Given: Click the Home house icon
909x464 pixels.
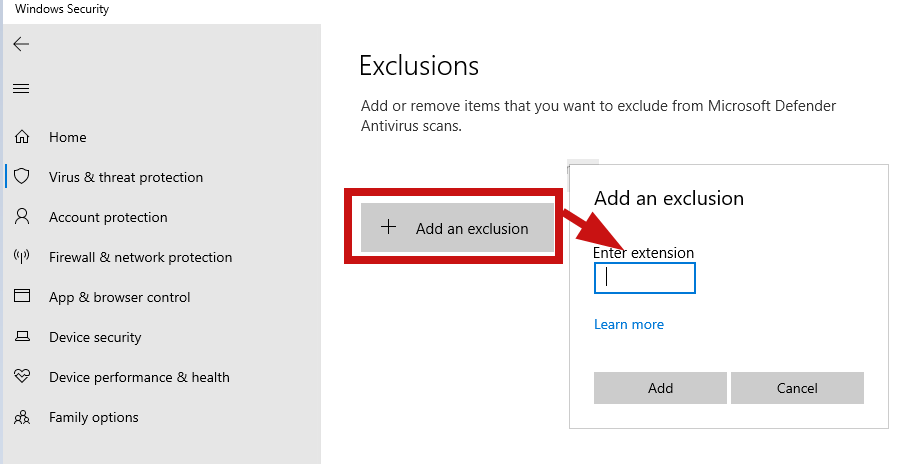Looking at the screenshot, I should click(x=21, y=137).
